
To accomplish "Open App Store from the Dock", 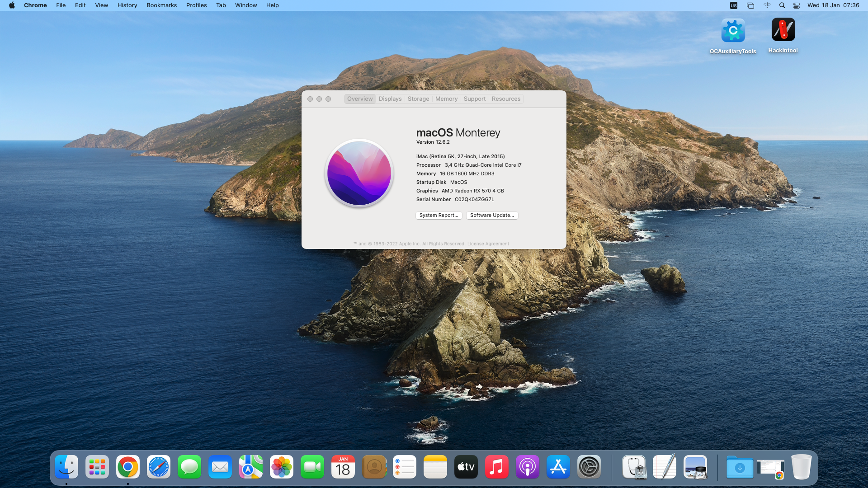I will pos(558,467).
